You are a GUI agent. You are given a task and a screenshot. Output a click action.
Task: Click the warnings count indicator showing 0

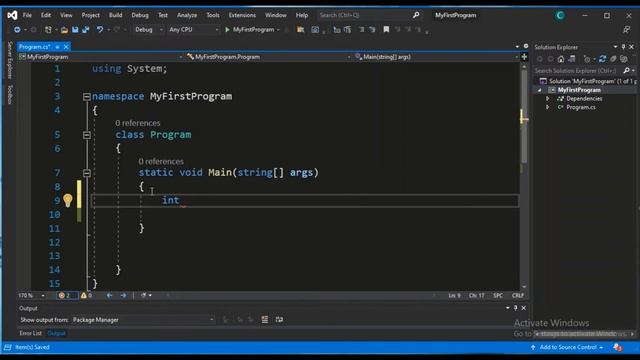pos(86,296)
